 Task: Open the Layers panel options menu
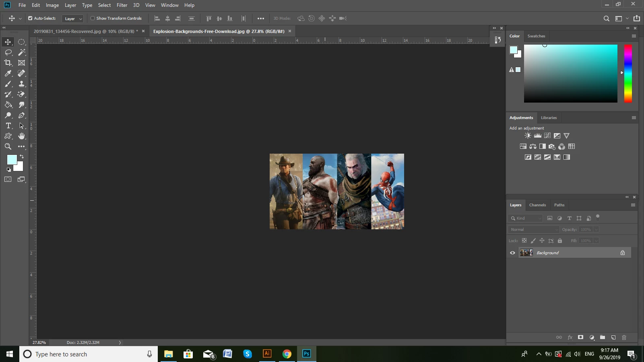633,205
